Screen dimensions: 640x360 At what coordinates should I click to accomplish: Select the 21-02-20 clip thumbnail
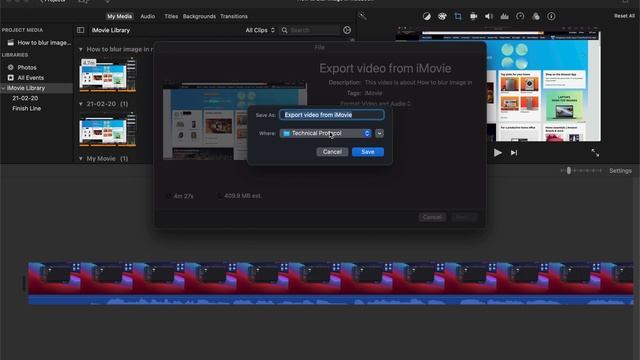coord(108,129)
